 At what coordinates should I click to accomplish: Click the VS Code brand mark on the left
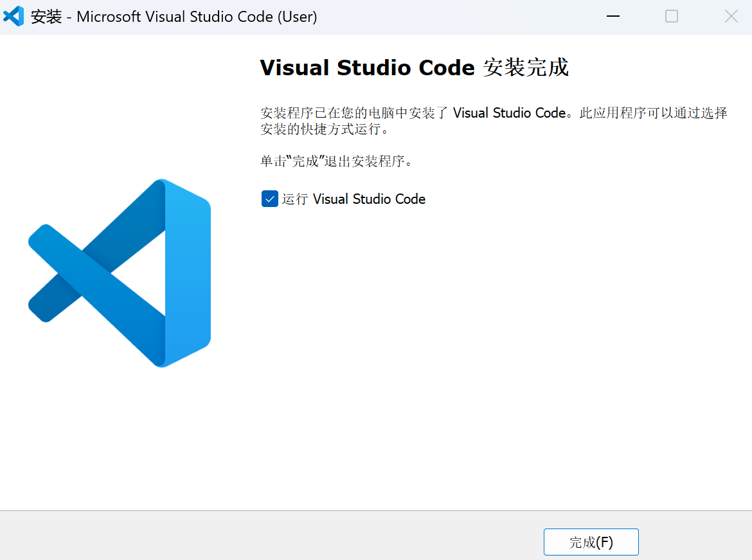click(118, 273)
